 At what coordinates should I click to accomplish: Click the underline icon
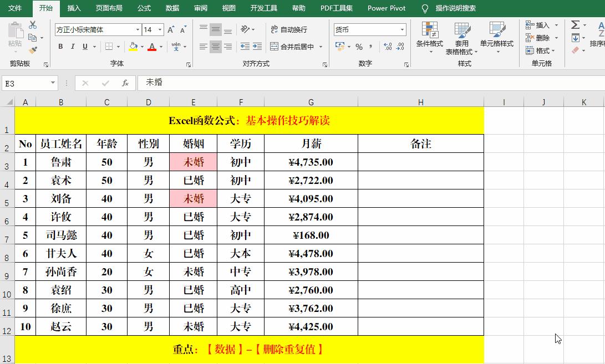click(x=84, y=46)
